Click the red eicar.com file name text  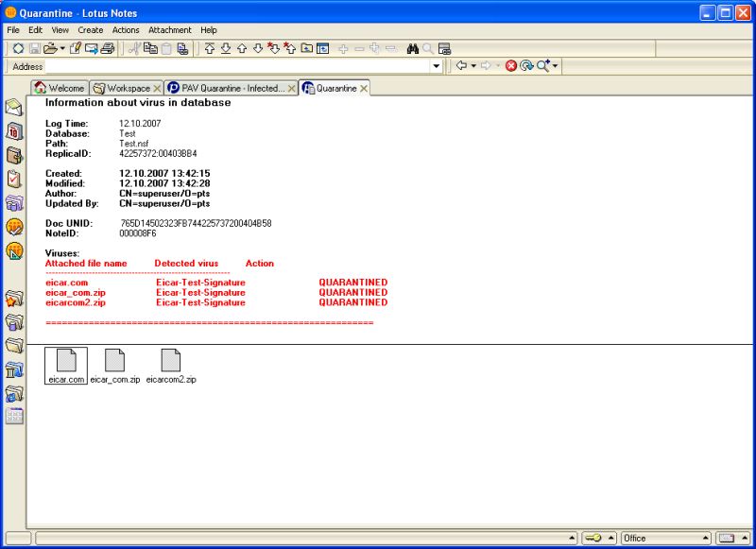point(66,283)
